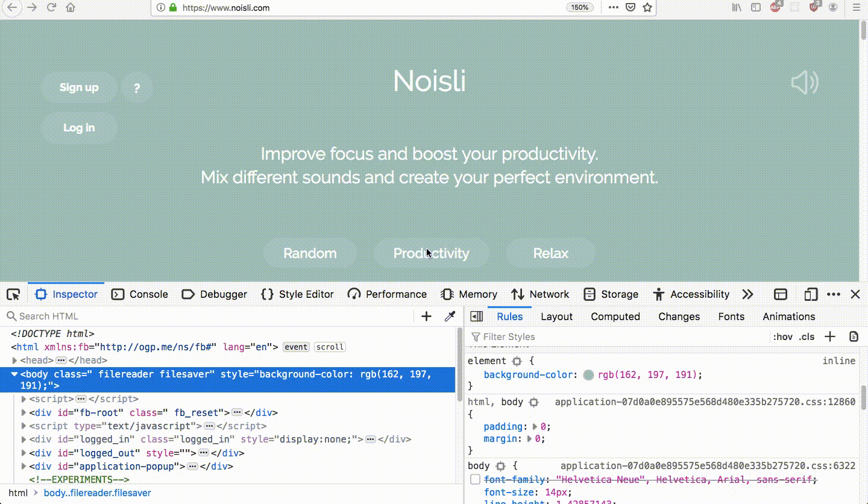Close the DevTools panel
Screen dimensions: 868x504
coord(855,294)
